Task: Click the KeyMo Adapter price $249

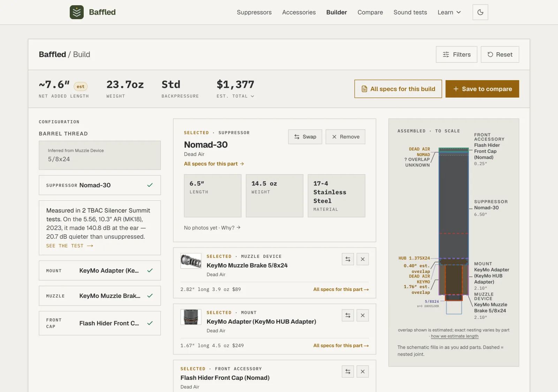Action: 238,346
